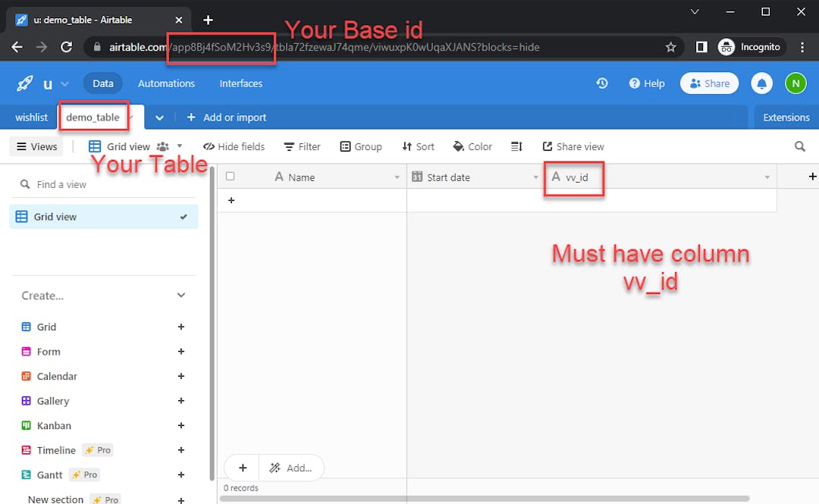Reload the page in browser
The image size is (819, 504).
[x=66, y=47]
